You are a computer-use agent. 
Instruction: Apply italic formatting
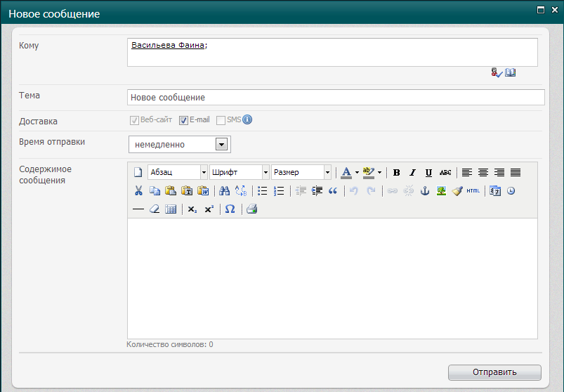[x=412, y=173]
